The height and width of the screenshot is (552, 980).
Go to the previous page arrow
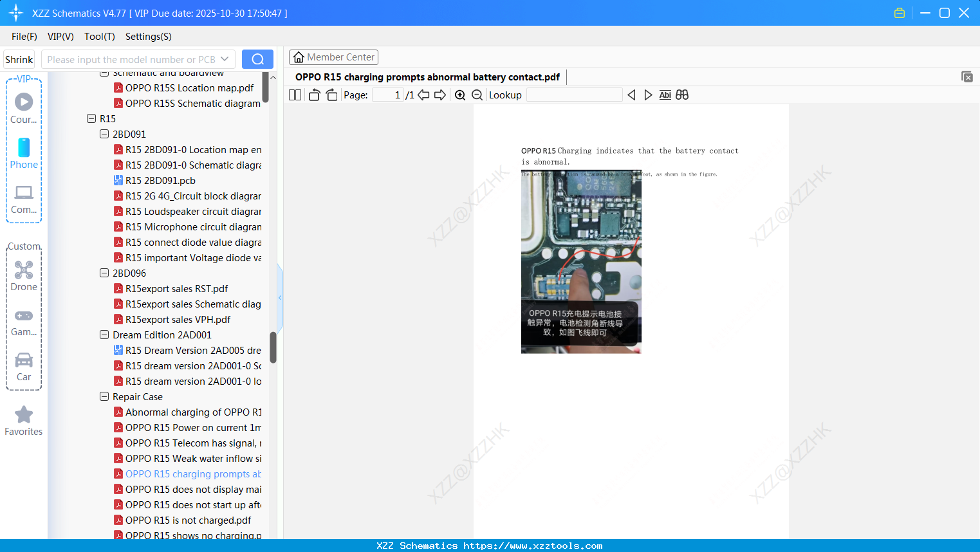(423, 95)
